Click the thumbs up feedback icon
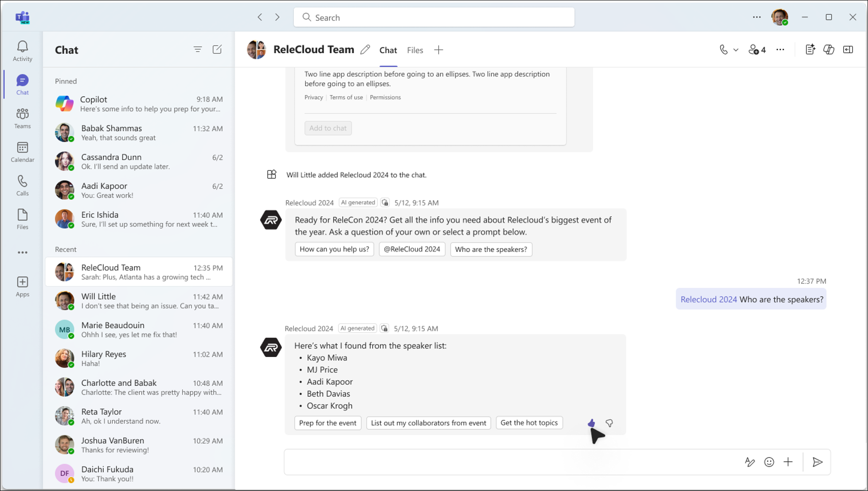This screenshot has height=491, width=868. coord(591,422)
